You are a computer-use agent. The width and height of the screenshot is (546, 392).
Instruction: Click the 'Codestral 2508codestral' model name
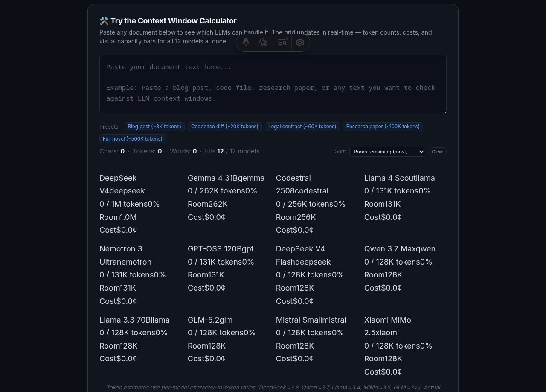pos(302,184)
